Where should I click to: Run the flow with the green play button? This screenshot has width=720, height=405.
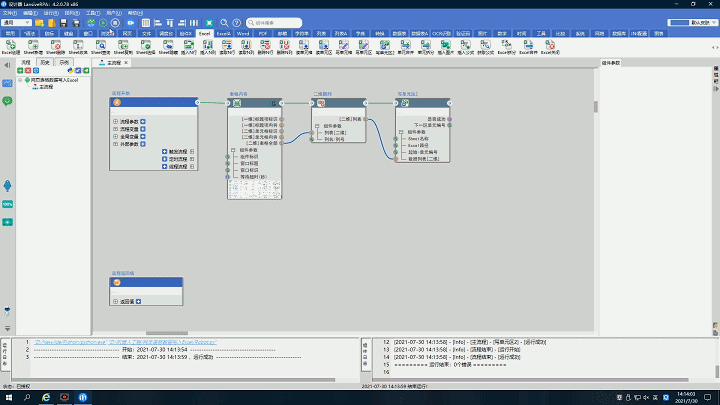pos(103,22)
